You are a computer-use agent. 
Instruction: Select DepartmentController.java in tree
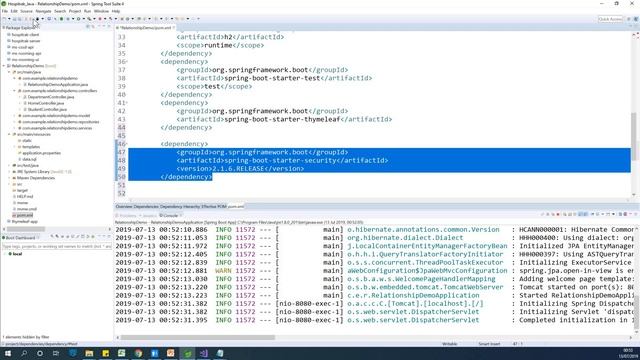click(51, 97)
